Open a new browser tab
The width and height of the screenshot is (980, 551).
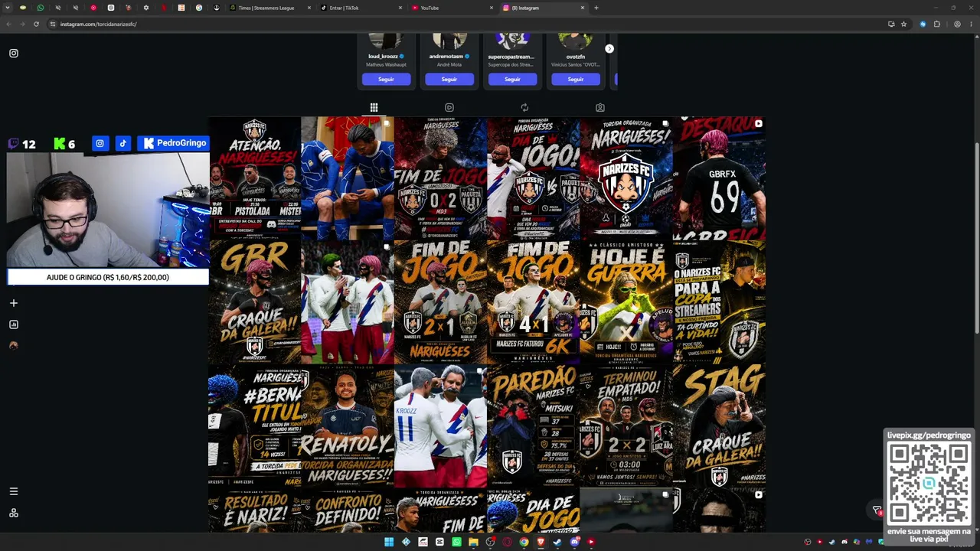[596, 8]
